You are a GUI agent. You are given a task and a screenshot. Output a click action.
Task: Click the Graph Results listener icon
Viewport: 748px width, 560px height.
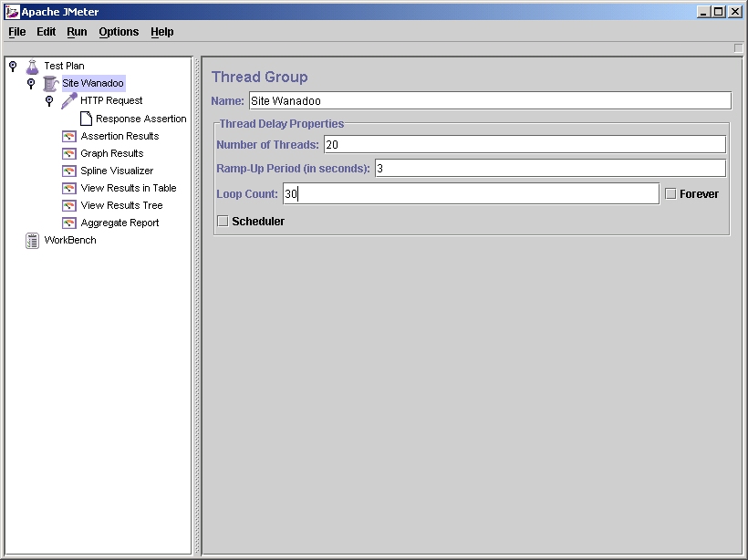(68, 153)
